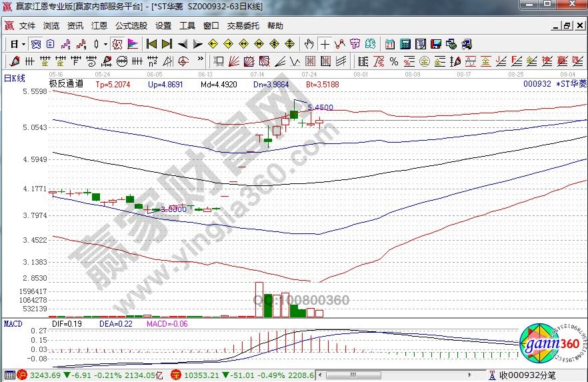Select the percent sign drawing tool
588x382 pixels.
pyautogui.click(x=393, y=61)
